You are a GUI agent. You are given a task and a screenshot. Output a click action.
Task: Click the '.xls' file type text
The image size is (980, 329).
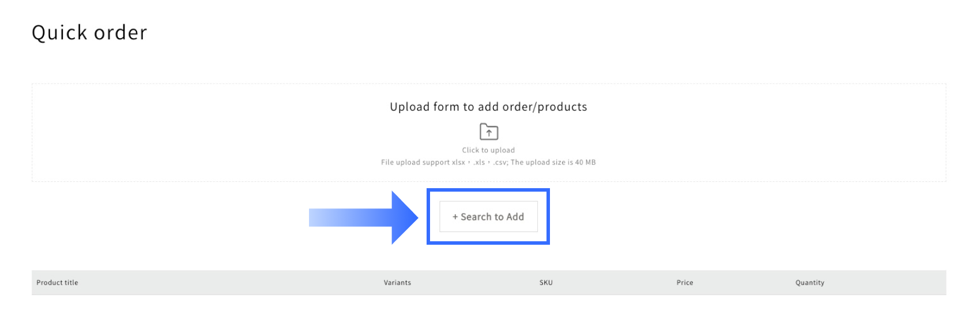click(x=478, y=162)
